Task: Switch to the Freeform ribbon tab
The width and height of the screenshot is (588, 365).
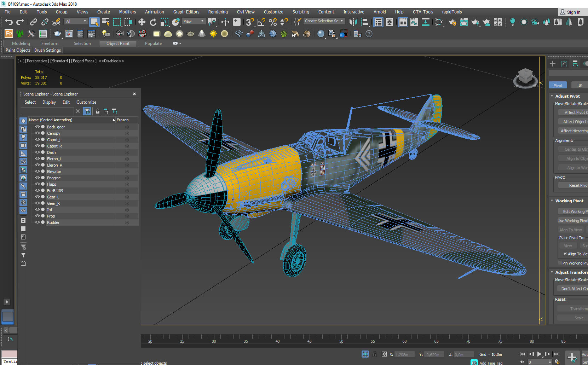Action: coord(50,44)
